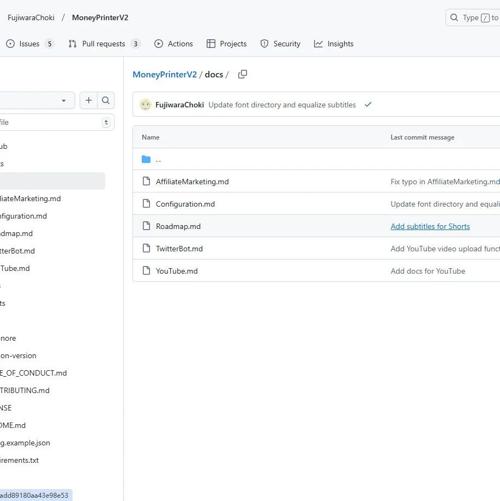
Task: Click the Security shield icon
Action: click(x=264, y=44)
